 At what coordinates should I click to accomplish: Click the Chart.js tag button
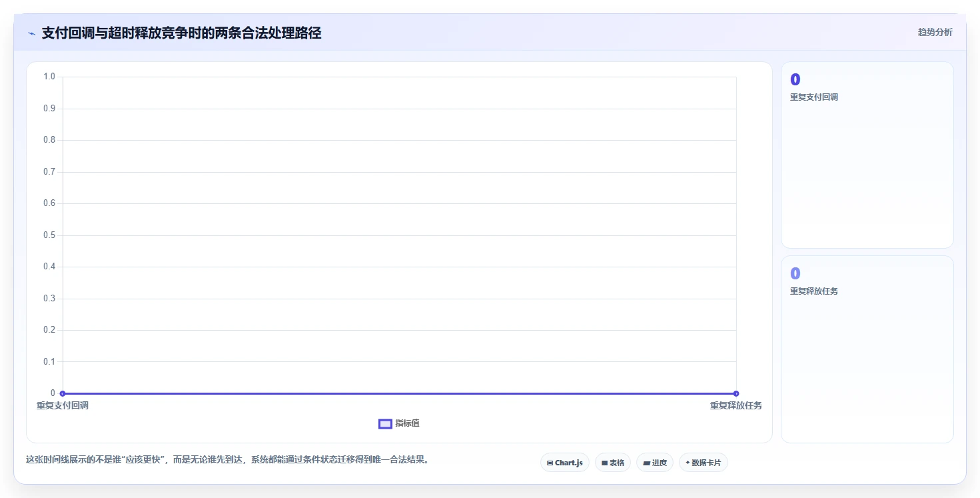(x=565, y=463)
